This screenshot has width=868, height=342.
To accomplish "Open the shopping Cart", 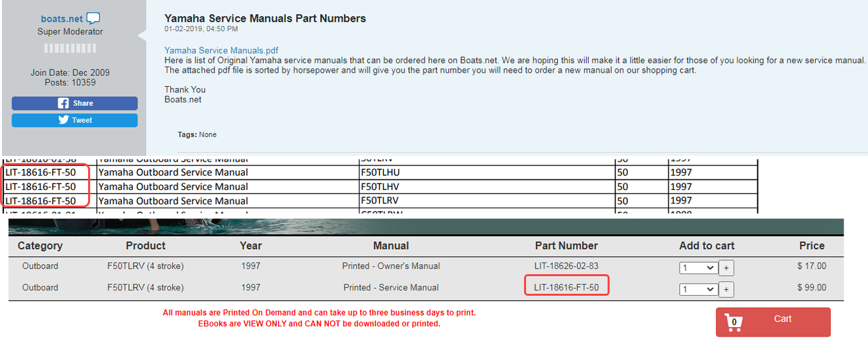I will tap(773, 322).
